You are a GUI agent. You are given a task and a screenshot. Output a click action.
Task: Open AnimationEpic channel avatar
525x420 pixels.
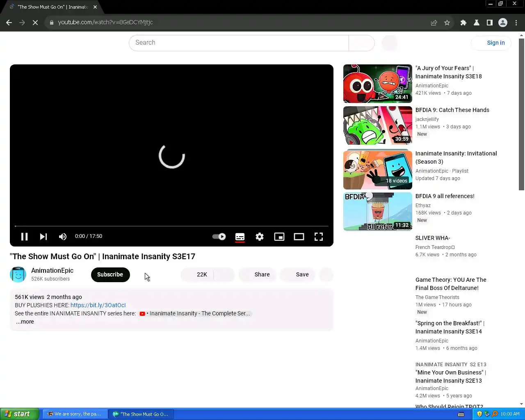18,274
